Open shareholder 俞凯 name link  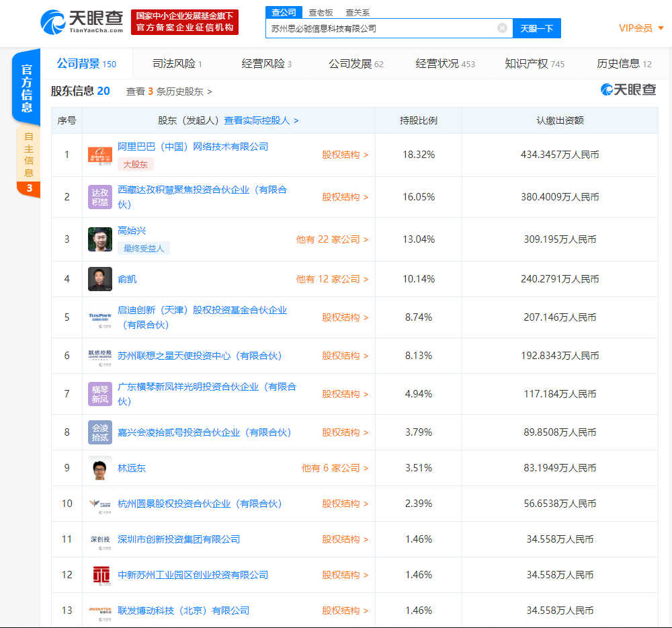pyautogui.click(x=127, y=279)
